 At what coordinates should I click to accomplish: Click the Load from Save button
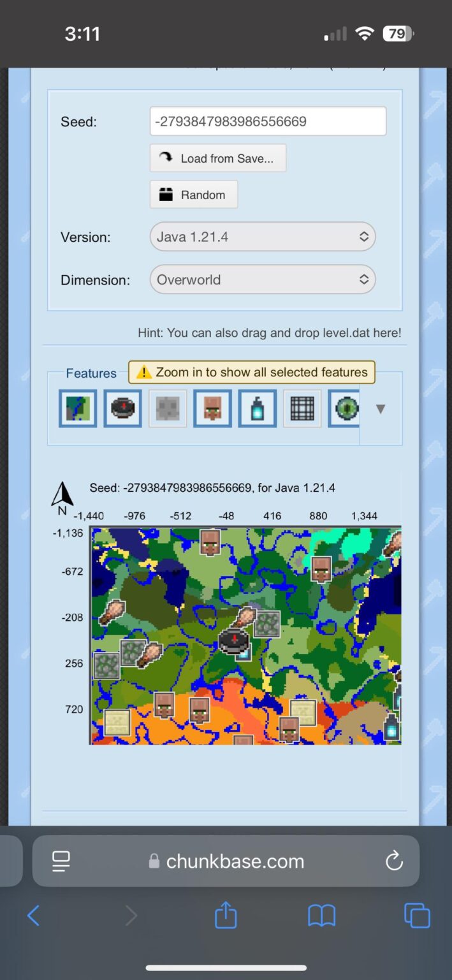pyautogui.click(x=218, y=158)
